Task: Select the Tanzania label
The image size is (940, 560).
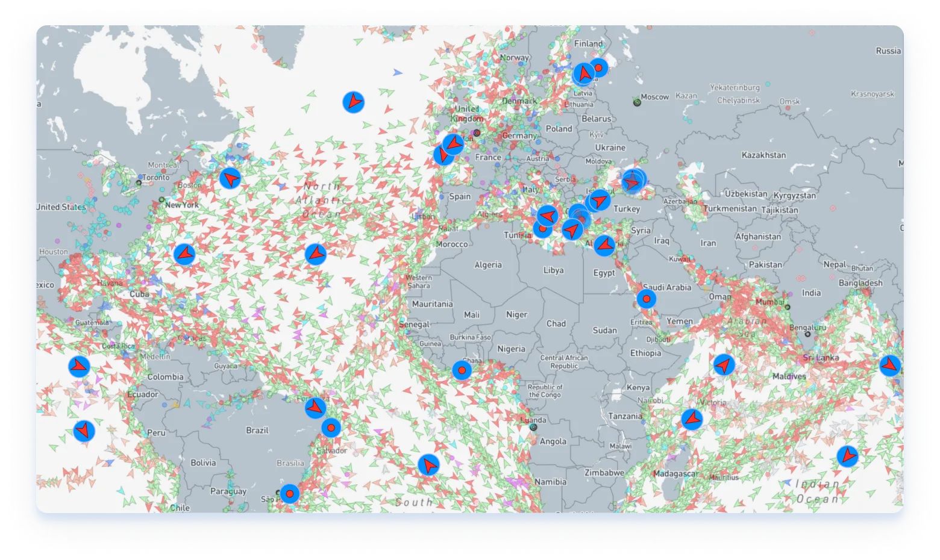Action: click(625, 416)
